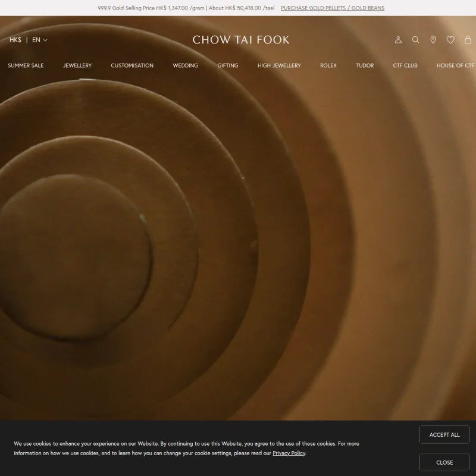Screen dimensions: 476x476
Task: Follow the Purchase Gold Pellets / Gold Beans link
Action: tap(333, 8)
